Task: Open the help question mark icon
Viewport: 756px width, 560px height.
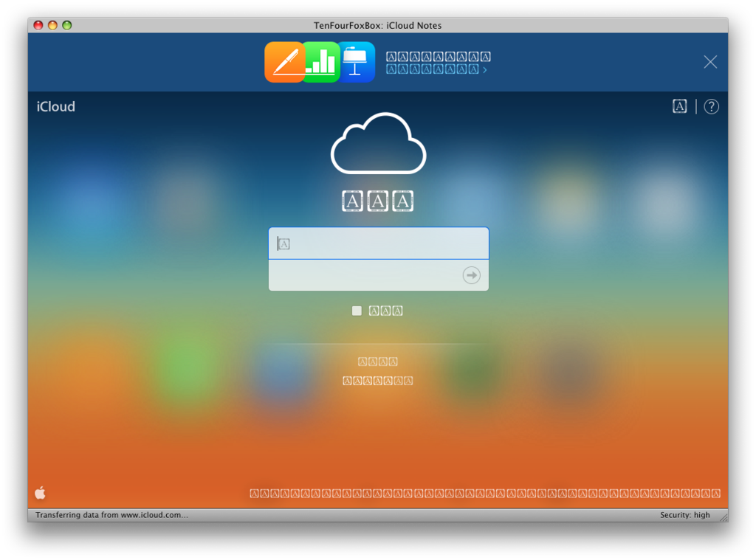Action: coord(711,106)
